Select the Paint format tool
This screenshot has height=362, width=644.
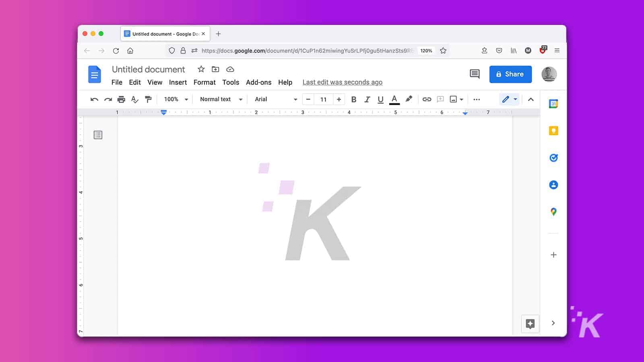click(148, 99)
